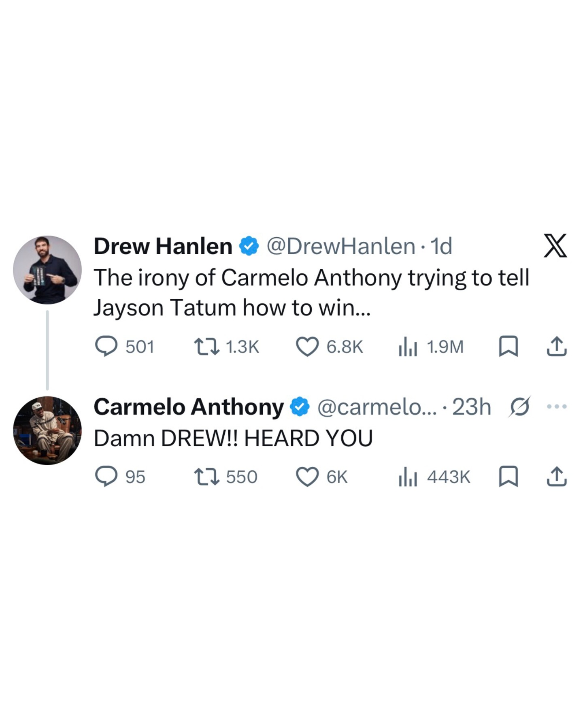Share Drew Hanlen's tweet
583x728 pixels.
tap(557, 347)
